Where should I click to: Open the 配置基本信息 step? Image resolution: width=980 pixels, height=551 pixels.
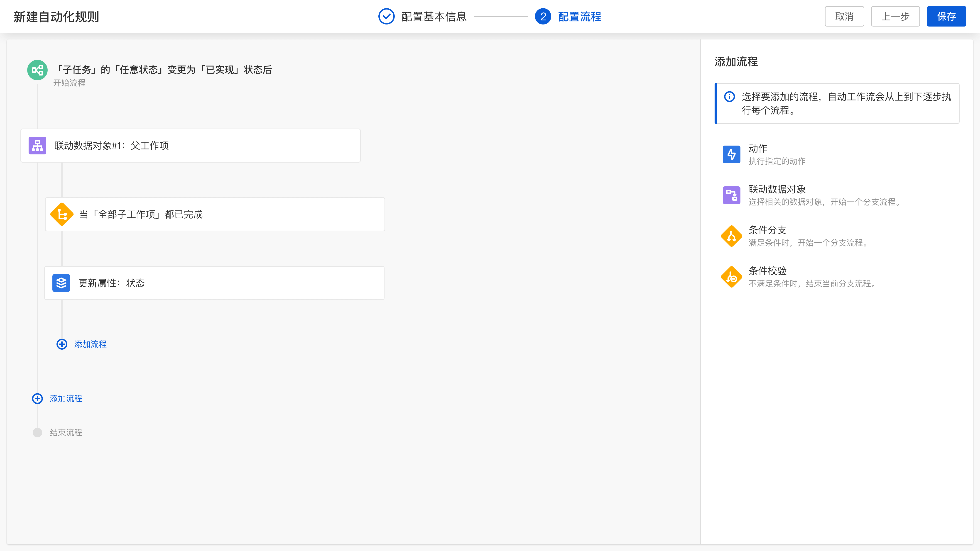pyautogui.click(x=434, y=17)
